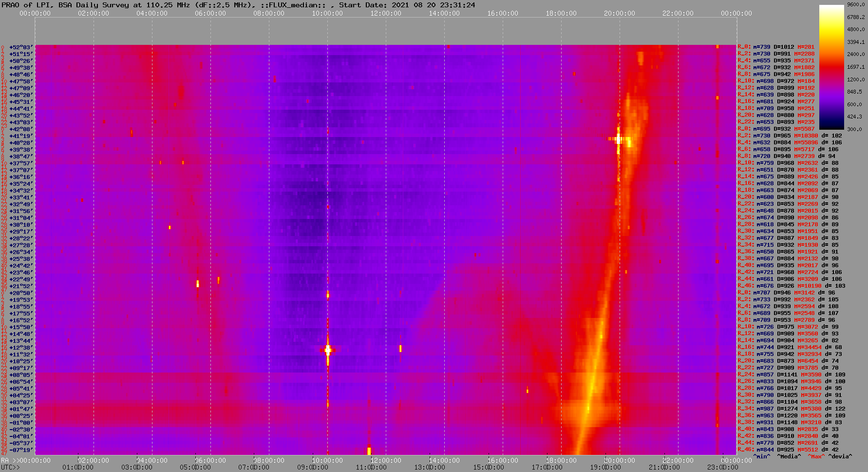868x472 pixels.
Task: Click the '+12°38'' declination label
Action: [x=21, y=348]
